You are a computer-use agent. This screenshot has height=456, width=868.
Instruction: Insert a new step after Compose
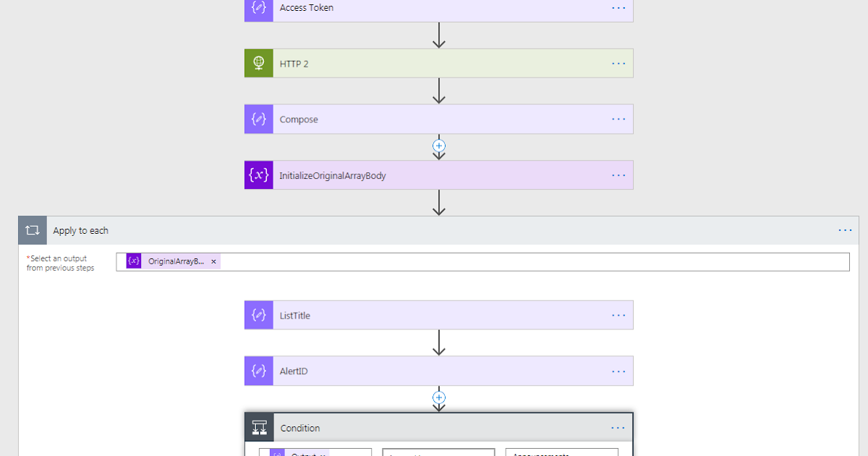(x=439, y=145)
